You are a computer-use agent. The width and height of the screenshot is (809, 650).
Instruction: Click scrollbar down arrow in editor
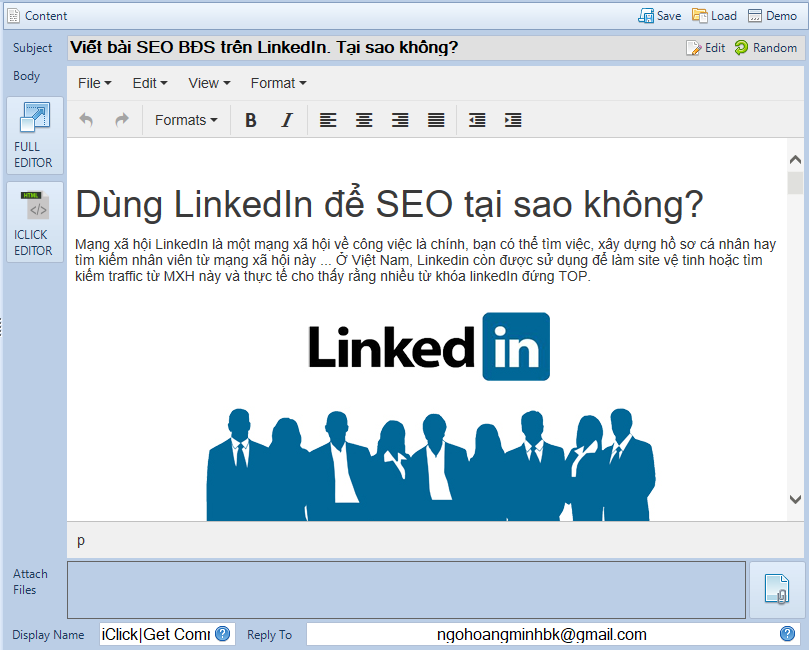795,499
